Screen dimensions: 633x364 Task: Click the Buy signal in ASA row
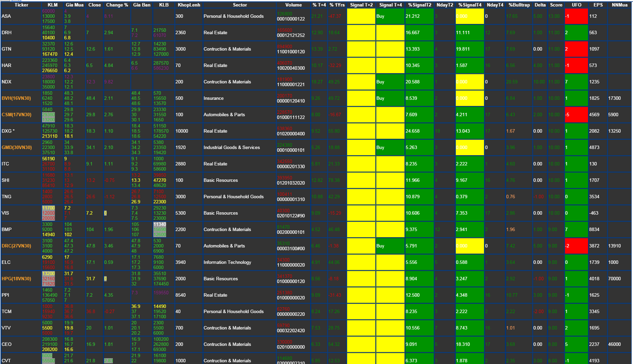pos(390,16)
